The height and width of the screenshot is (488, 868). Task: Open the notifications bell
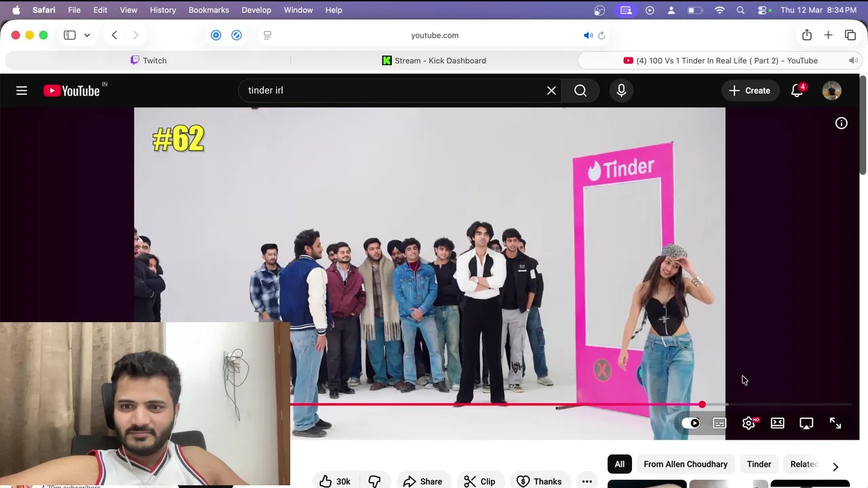pos(797,90)
